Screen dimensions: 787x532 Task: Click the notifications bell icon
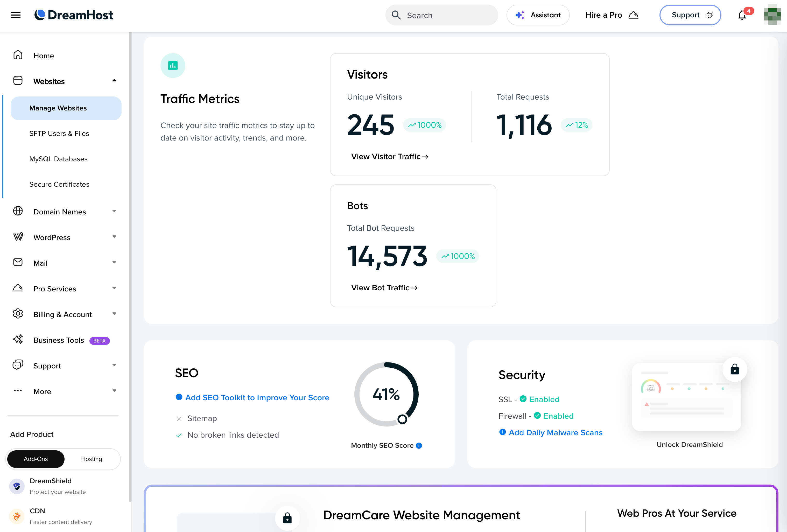(742, 15)
